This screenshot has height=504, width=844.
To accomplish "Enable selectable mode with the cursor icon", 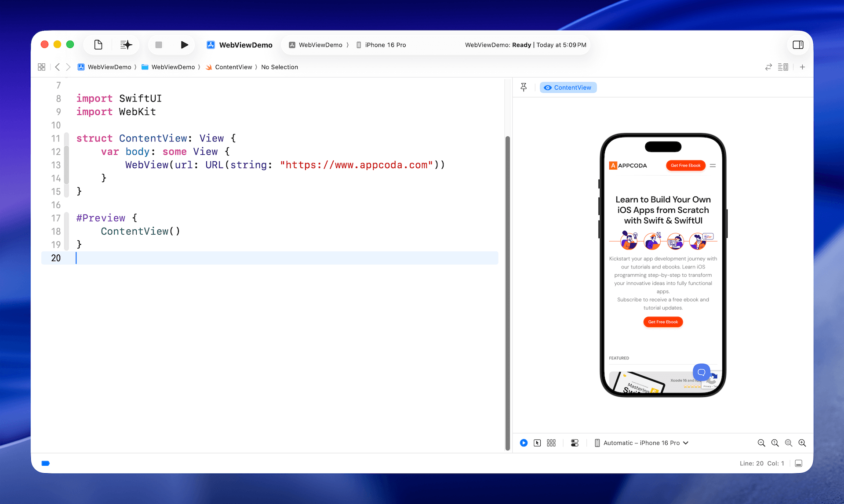I will 537,442.
